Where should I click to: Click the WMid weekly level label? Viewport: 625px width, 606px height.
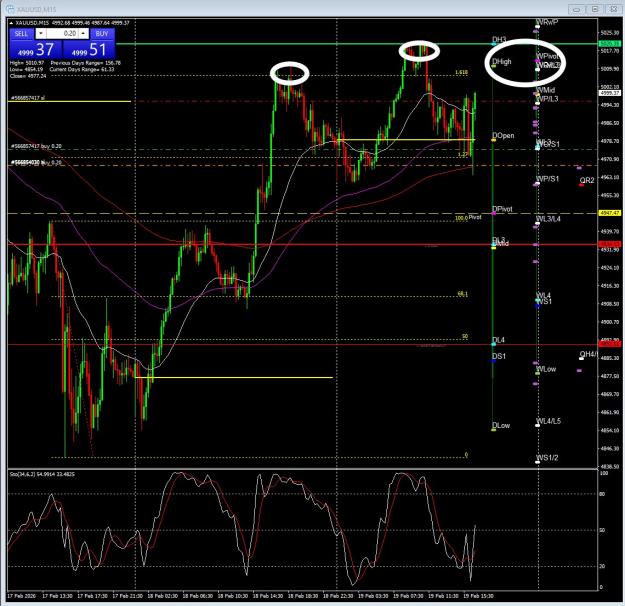click(x=546, y=90)
